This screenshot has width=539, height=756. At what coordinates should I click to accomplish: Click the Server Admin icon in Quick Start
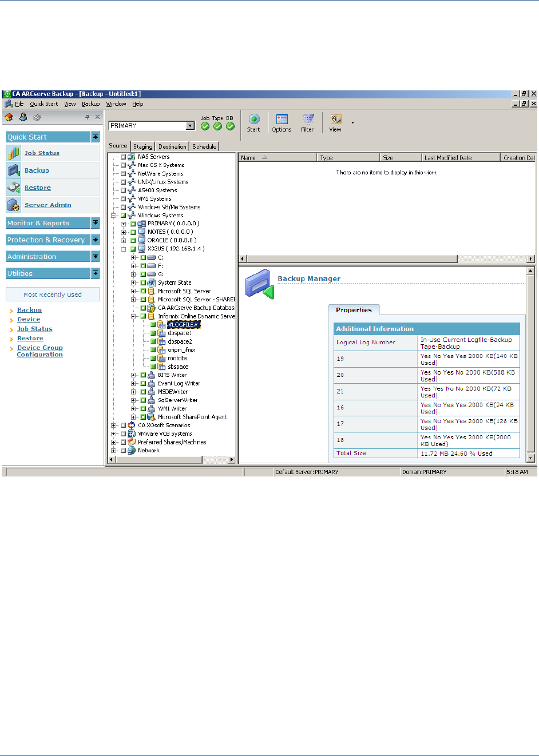14,205
